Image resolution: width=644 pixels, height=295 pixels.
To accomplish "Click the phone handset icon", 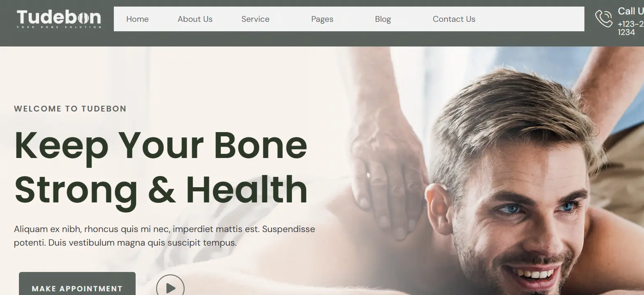I will coord(604,19).
